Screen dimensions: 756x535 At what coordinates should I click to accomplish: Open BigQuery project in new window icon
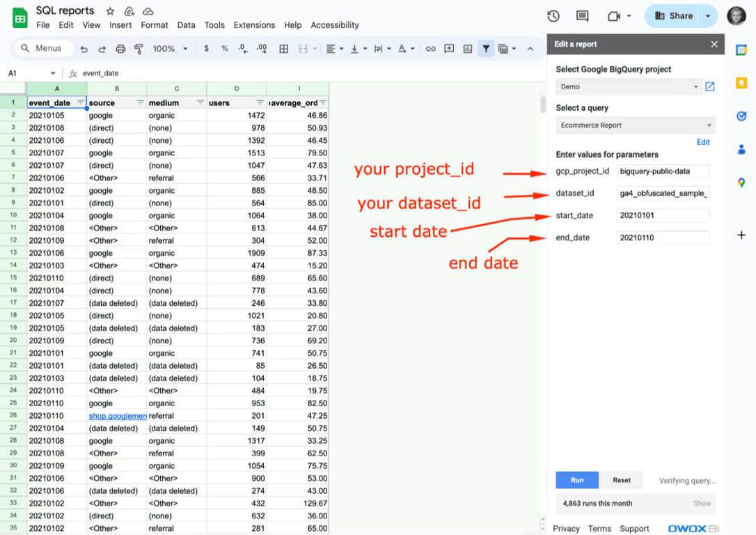point(710,87)
